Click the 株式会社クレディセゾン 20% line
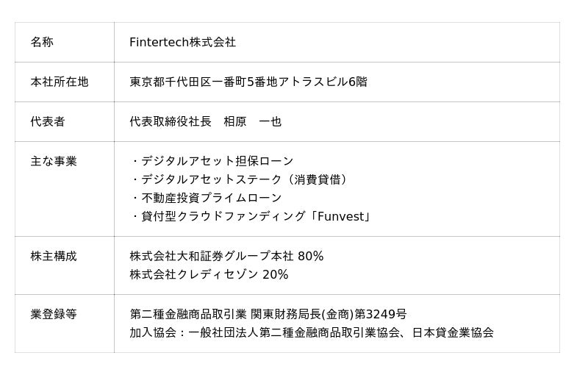 pyautogui.click(x=209, y=275)
